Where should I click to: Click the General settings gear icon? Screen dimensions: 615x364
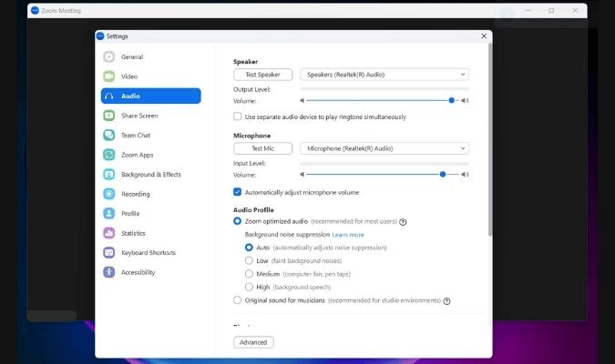(x=108, y=56)
